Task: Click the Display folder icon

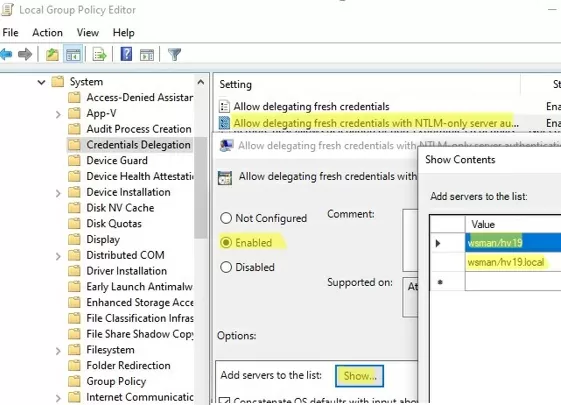Action: (74, 239)
